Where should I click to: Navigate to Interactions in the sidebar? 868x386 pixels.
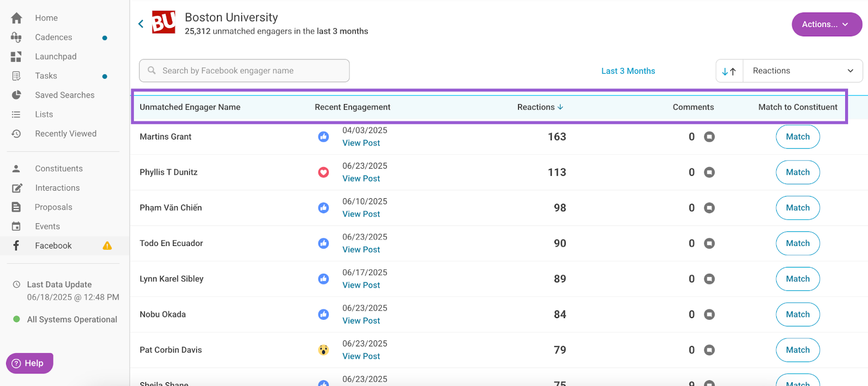click(58, 188)
